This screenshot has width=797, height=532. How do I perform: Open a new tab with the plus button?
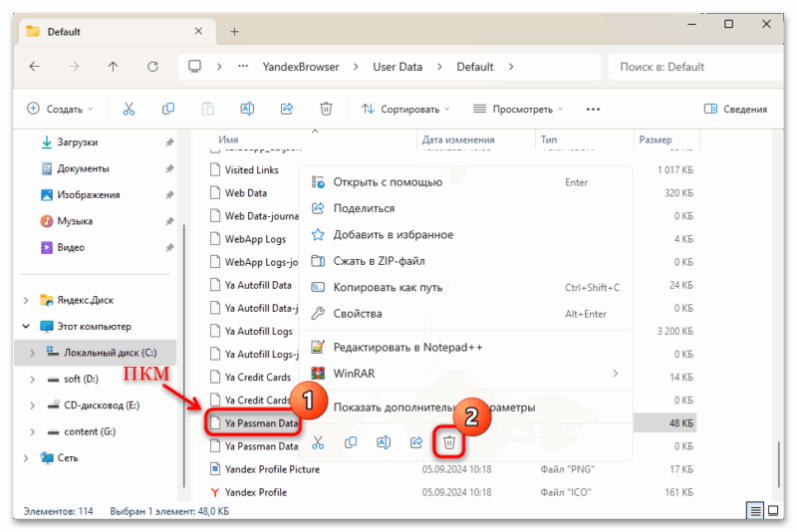tap(234, 32)
